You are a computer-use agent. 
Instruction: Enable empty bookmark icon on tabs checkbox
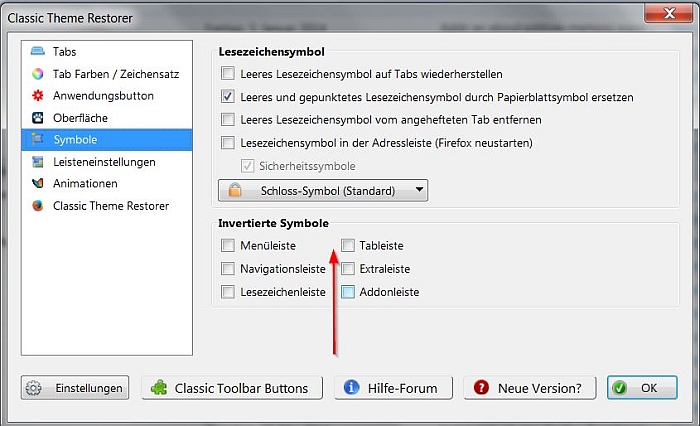[x=229, y=74]
